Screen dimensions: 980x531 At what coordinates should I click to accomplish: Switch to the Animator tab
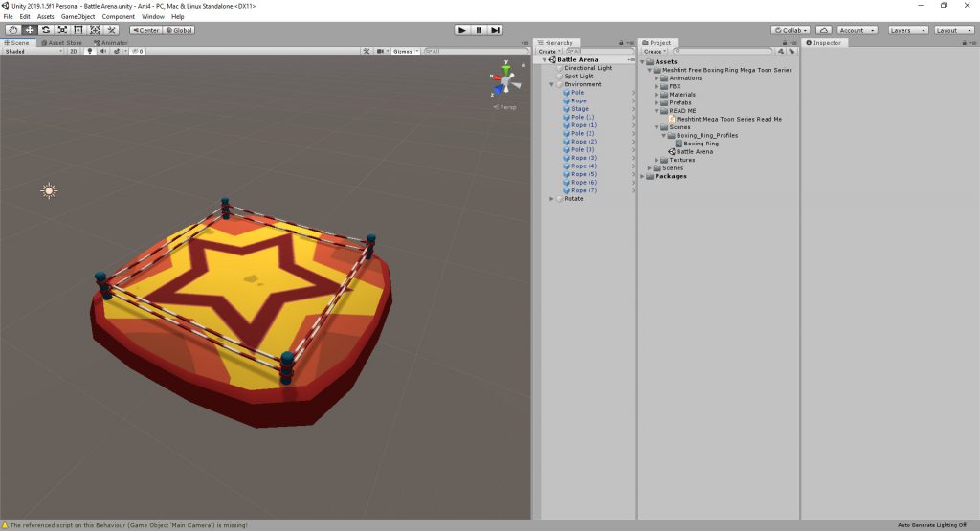tap(111, 43)
